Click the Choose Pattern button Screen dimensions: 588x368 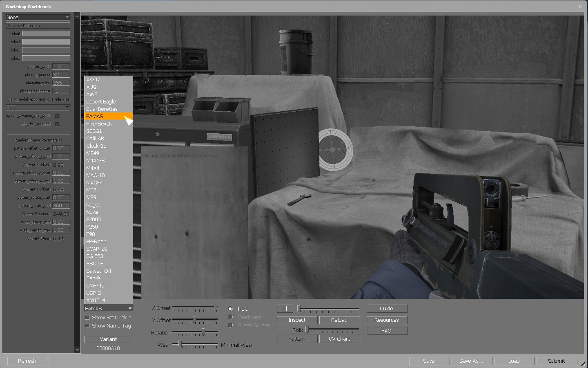pyautogui.click(x=38, y=25)
